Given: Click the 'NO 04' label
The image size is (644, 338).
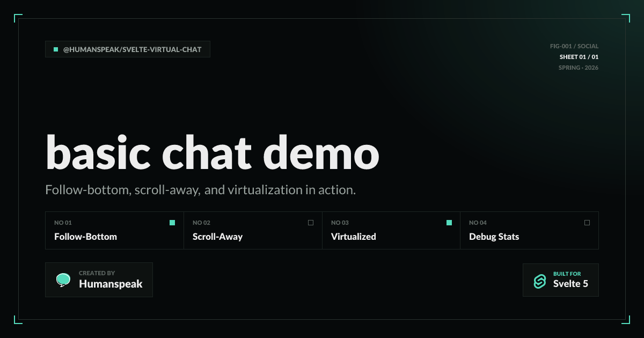Looking at the screenshot, I should click(478, 223).
